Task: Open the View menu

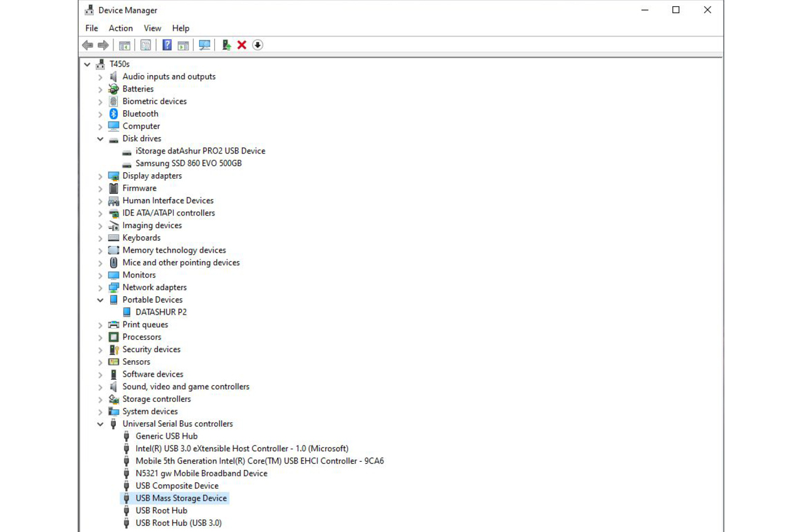Action: pos(152,28)
